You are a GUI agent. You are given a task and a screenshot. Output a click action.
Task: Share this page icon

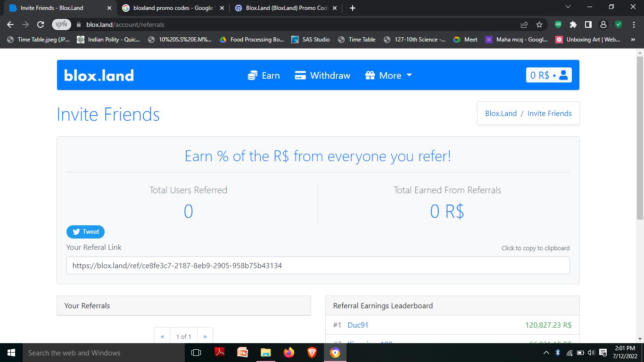coord(524,25)
